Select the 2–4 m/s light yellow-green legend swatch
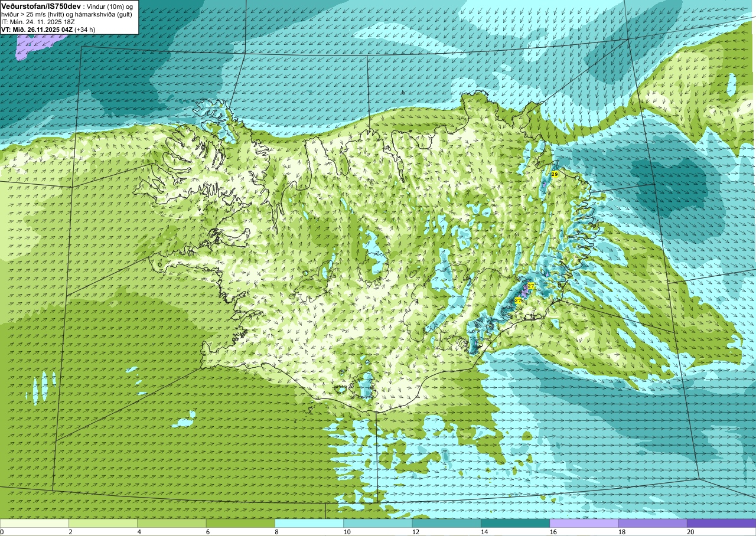 click(x=103, y=523)
